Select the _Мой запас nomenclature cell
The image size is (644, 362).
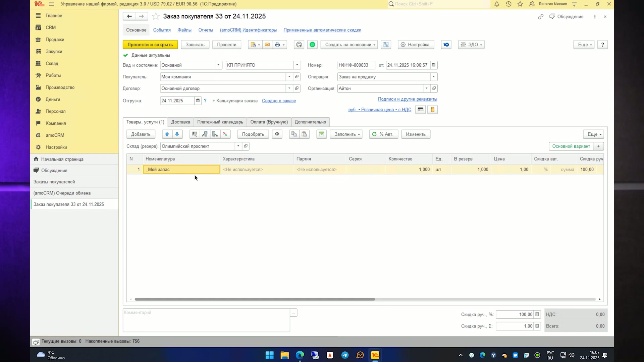pos(181,170)
